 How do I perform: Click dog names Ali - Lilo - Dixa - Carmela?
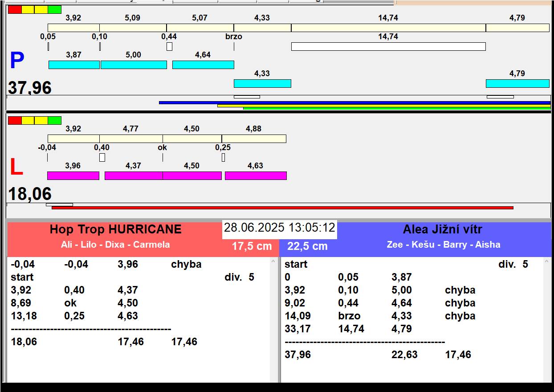tap(115, 245)
